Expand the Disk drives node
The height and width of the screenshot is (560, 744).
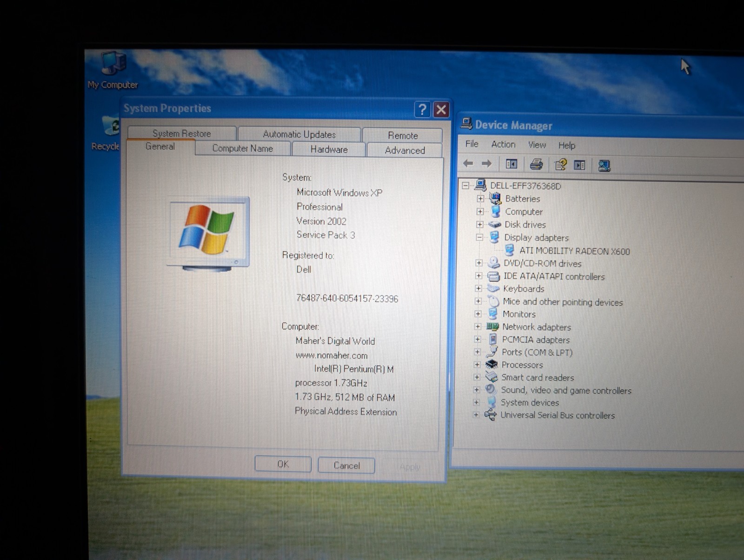pos(479,225)
